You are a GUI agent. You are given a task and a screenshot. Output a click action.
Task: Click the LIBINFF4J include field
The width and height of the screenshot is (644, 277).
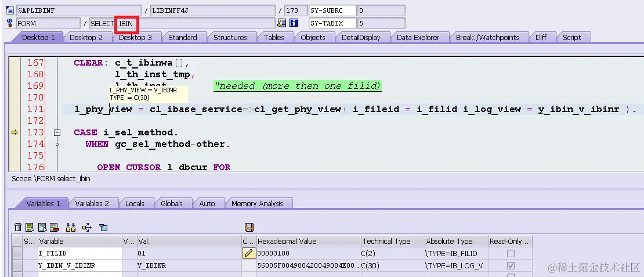click(x=213, y=10)
